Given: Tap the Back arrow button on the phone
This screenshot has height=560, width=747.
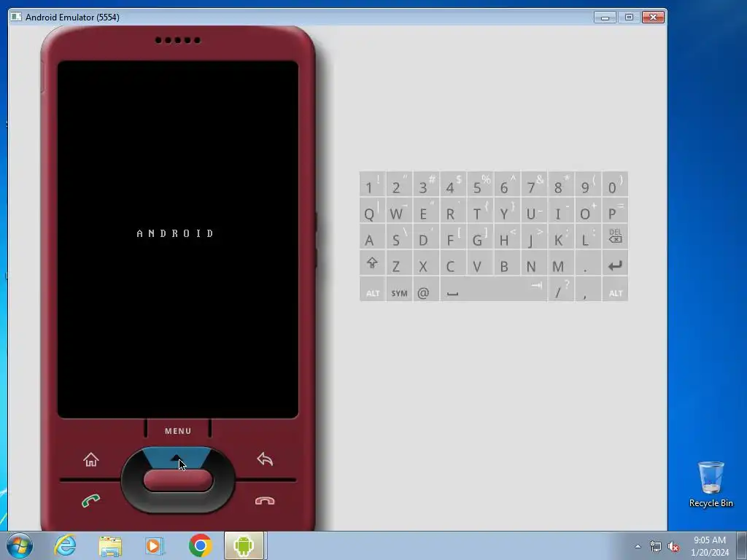Looking at the screenshot, I should tap(265, 459).
